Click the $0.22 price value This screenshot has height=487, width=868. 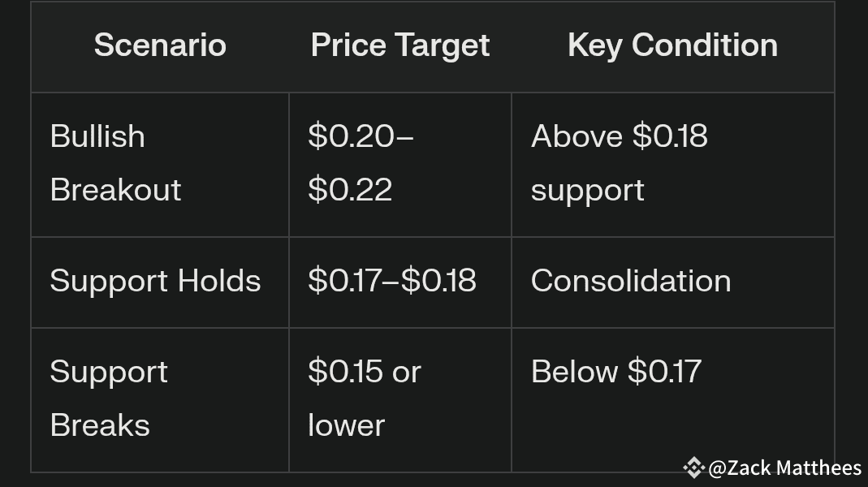350,190
